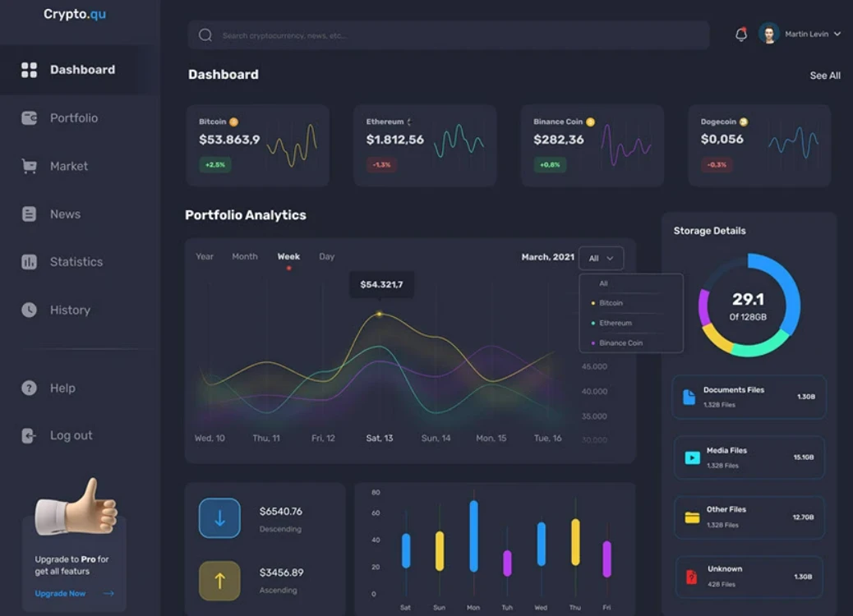This screenshot has width=853, height=616.
Task: Click the Binance Coin +0,8% badge
Action: tap(550, 165)
